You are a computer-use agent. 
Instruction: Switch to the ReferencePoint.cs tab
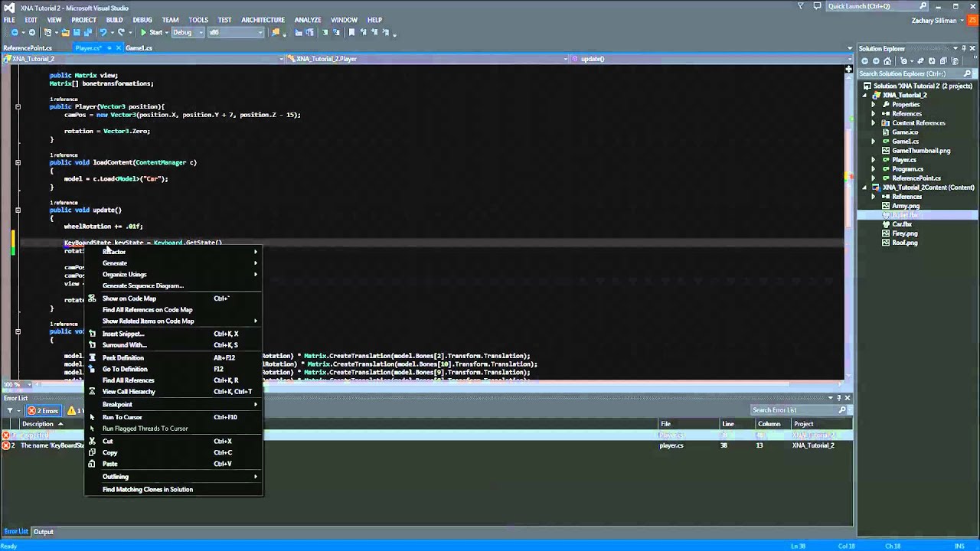click(x=28, y=48)
